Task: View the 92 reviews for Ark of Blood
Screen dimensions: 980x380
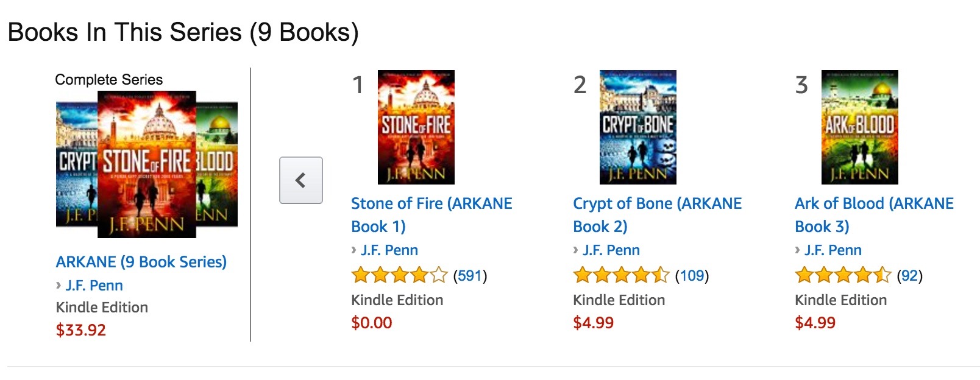Action: click(x=909, y=276)
